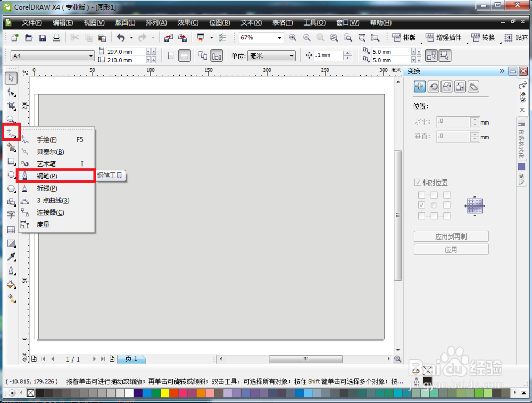Open the 编辑(E) menu
Viewport: 532px width, 403px height.
pos(63,23)
